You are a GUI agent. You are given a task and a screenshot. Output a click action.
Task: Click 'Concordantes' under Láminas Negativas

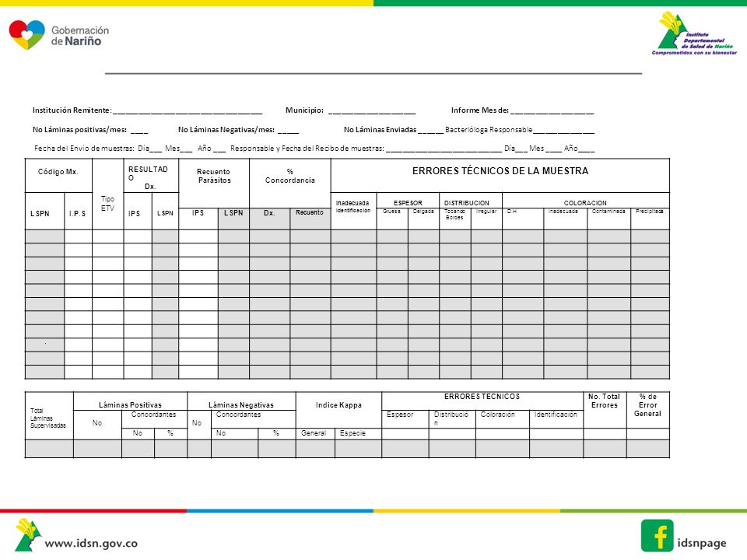[238, 415]
